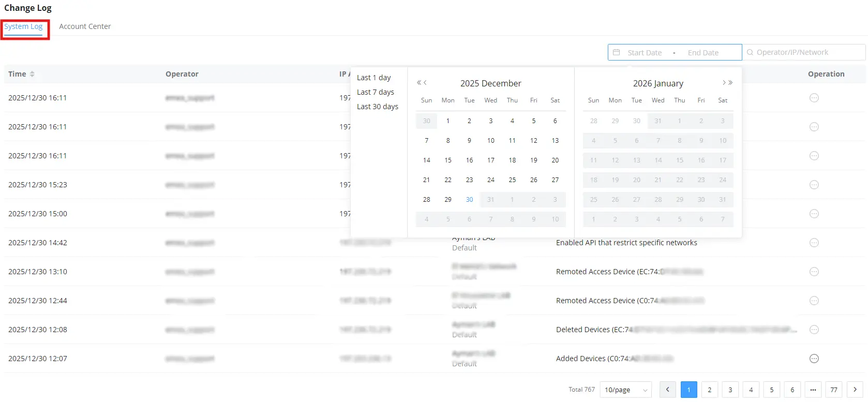868x402 pixels.
Task: Select December 15 in the calendar
Action: (x=448, y=160)
